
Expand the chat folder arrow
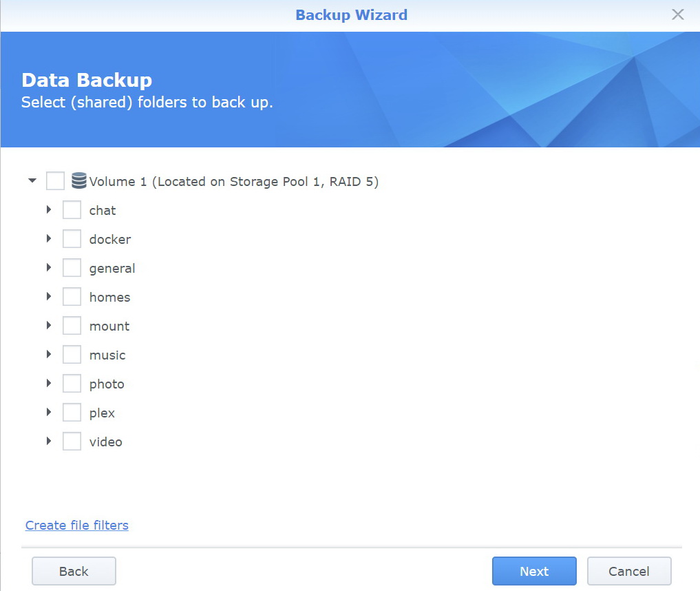[x=49, y=209]
